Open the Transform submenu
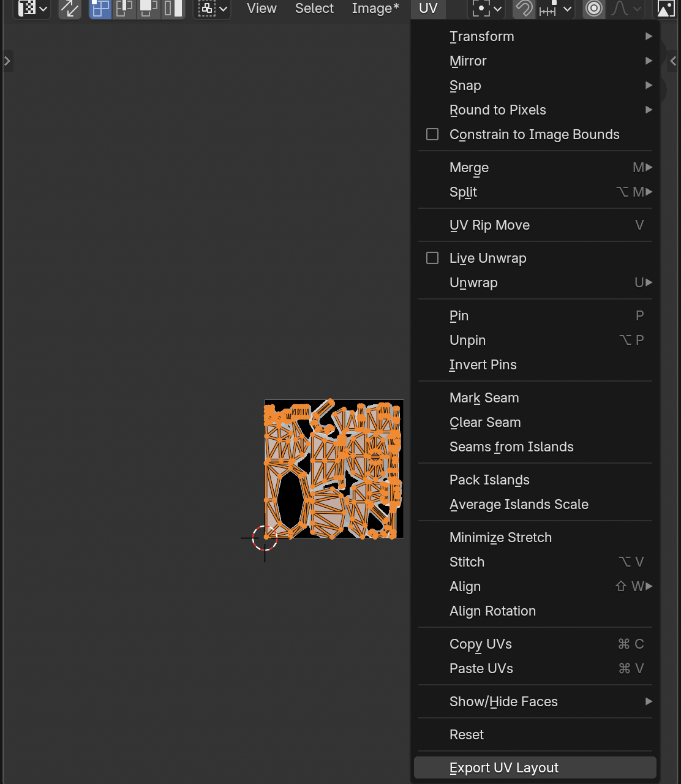This screenshot has width=681, height=784. [481, 36]
